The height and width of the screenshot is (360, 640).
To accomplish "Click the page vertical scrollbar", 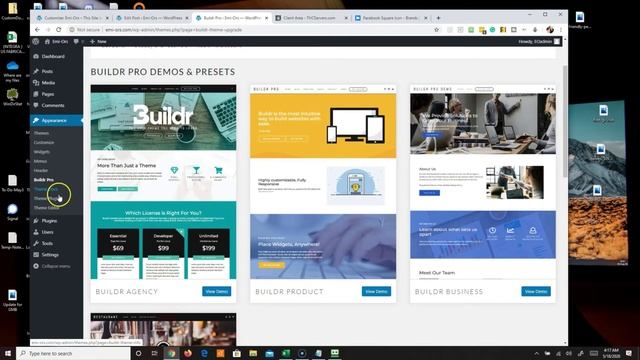I will pyautogui.click(x=565, y=121).
